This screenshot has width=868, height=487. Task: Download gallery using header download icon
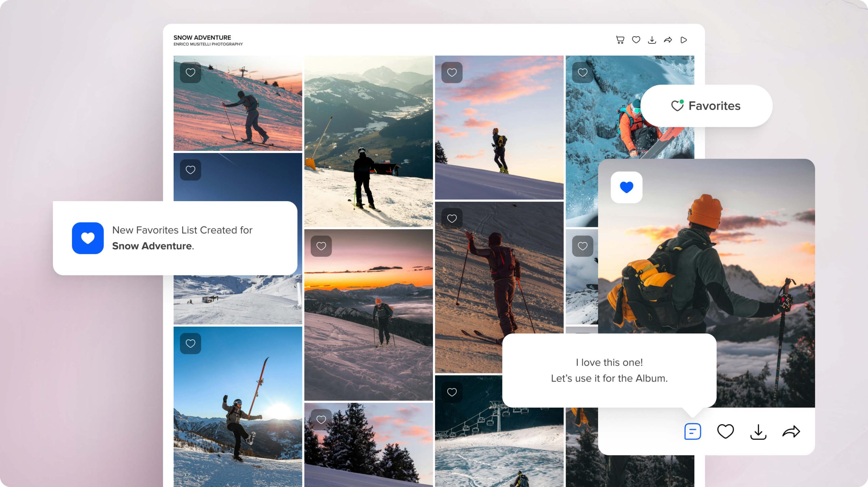[x=652, y=40]
